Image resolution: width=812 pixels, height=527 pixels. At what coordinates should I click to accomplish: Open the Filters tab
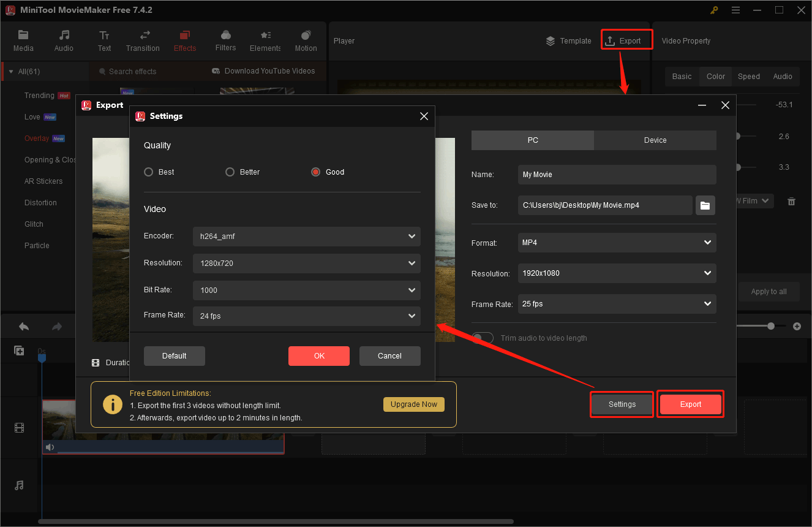225,41
